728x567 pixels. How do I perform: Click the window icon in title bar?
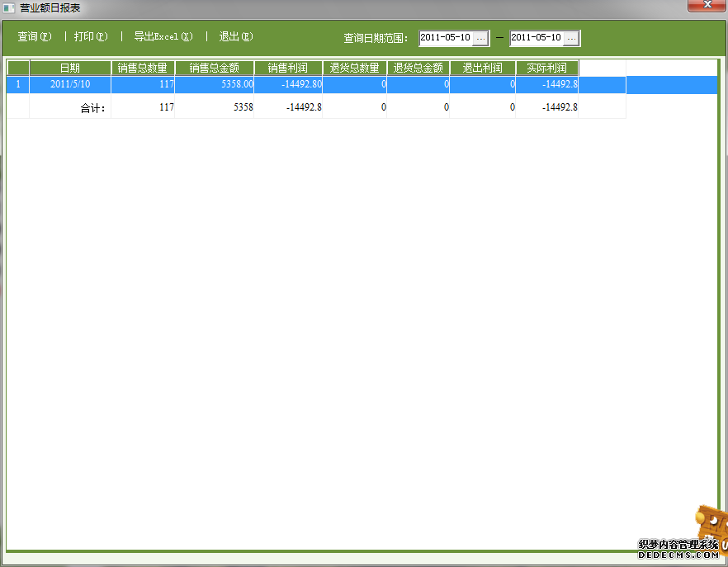click(x=9, y=7)
